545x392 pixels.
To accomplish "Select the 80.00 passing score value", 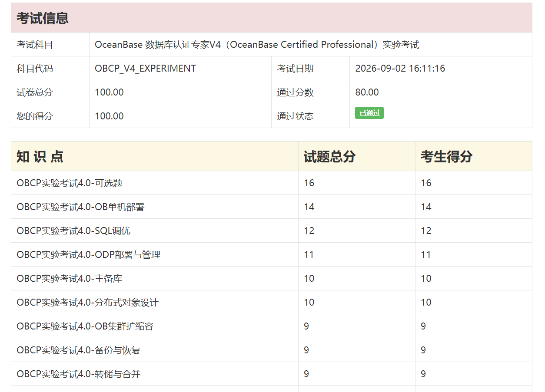I will [367, 92].
